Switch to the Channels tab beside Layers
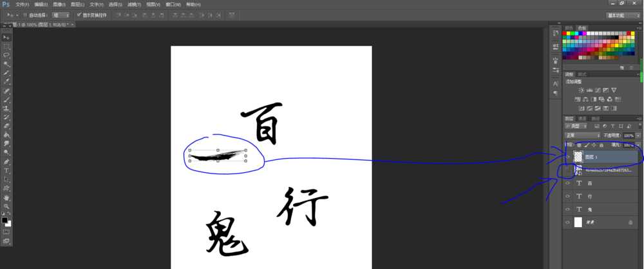The image size is (644, 269). coord(582,119)
